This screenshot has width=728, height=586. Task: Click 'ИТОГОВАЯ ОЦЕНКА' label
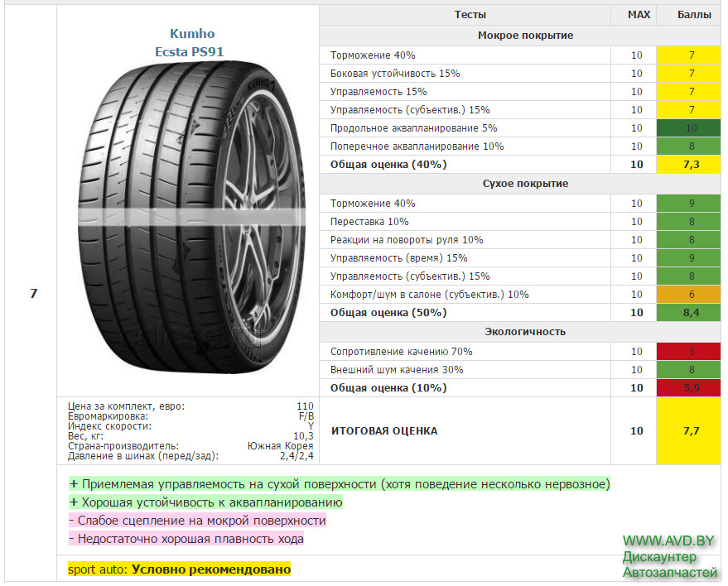[384, 431]
